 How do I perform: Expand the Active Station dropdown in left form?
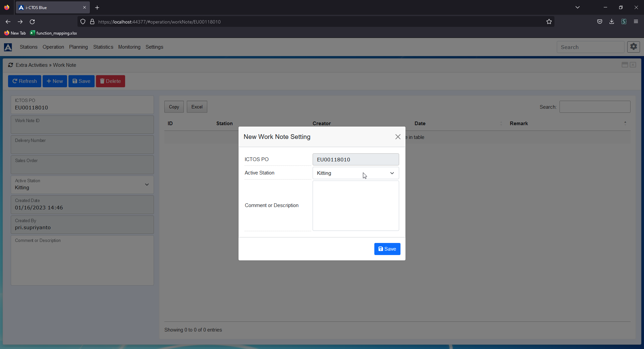click(82, 185)
